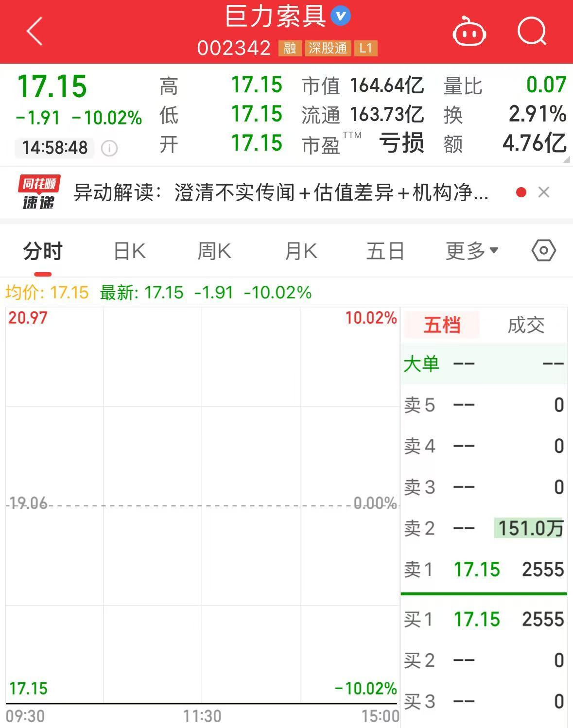The height and width of the screenshot is (728, 573).
Task: Select the 五档 order book tab
Action: [442, 325]
